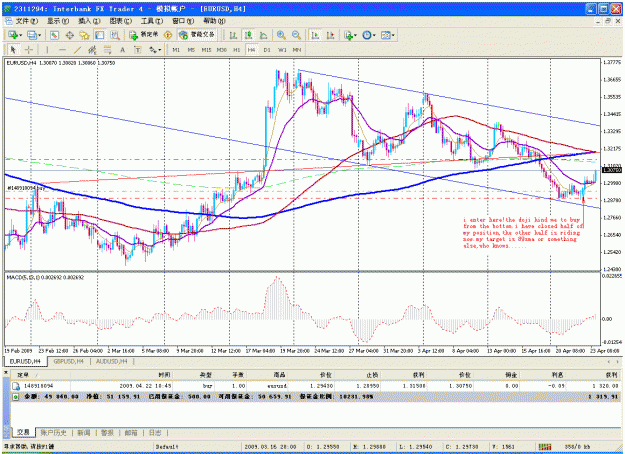Switch to the GBPUSD,H4 chart tab
Viewport: 625px width, 454px height.
click(x=68, y=362)
